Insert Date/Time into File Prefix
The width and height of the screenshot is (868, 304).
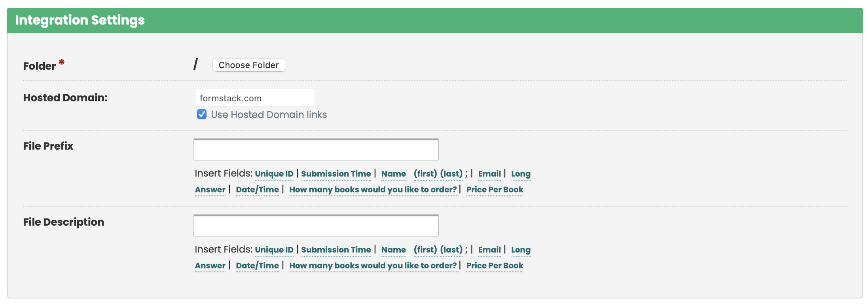tap(257, 190)
